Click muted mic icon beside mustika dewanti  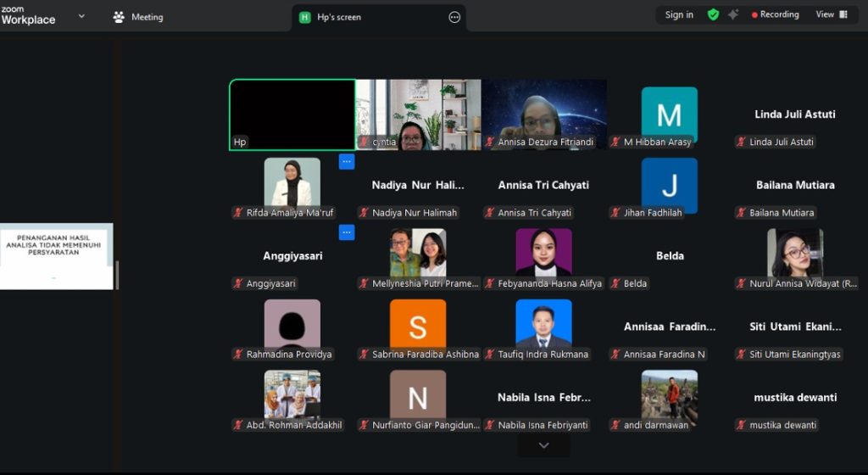click(741, 425)
